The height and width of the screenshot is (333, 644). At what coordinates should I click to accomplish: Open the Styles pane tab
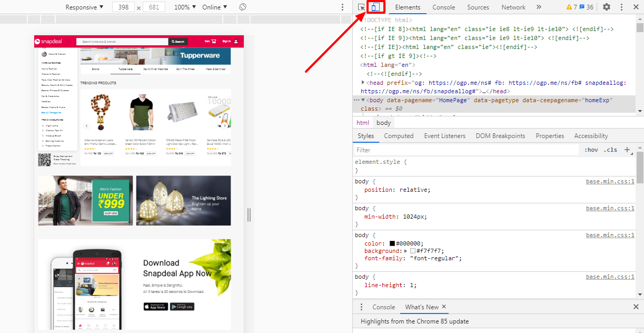[365, 136]
